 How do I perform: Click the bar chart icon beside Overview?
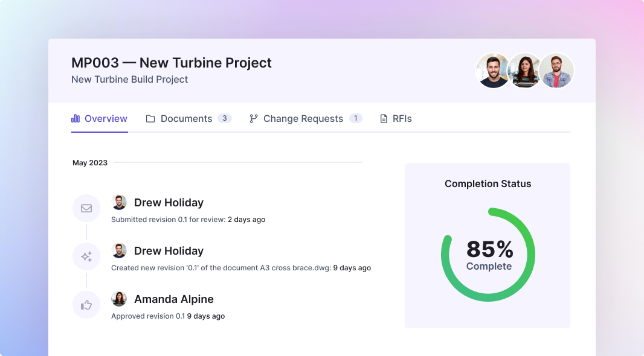click(76, 119)
